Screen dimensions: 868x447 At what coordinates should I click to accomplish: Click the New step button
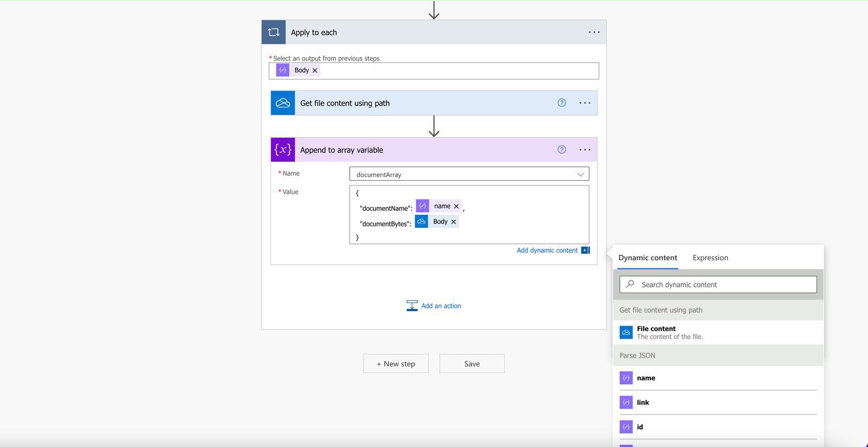[396, 364]
